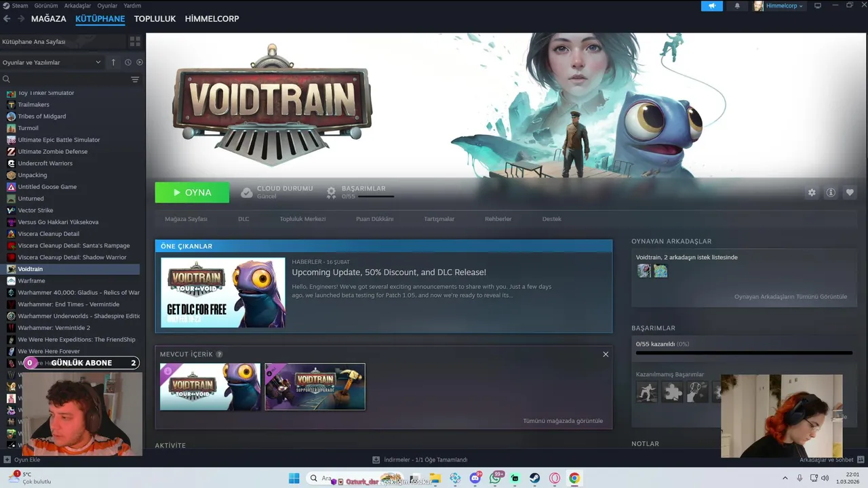Open the Tartışmalar link
The width and height of the screenshot is (868, 488).
(x=439, y=219)
